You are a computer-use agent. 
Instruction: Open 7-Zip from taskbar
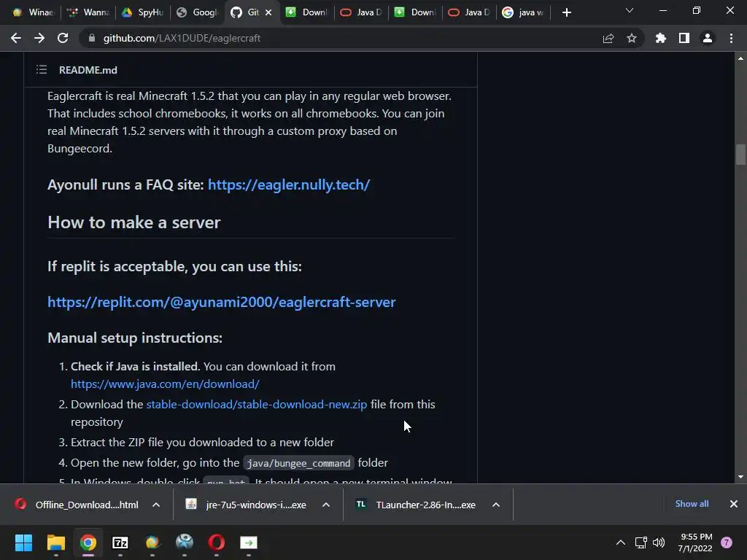point(120,542)
